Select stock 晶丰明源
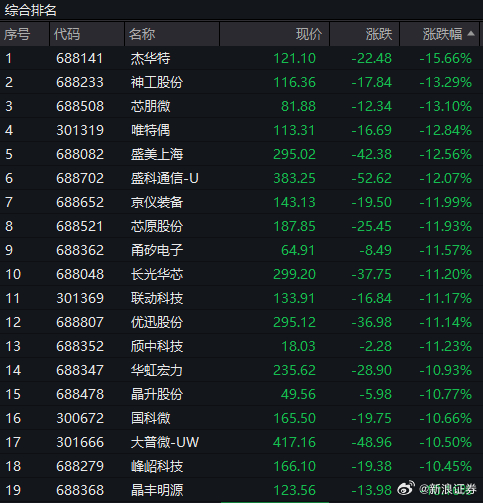 tap(157, 490)
